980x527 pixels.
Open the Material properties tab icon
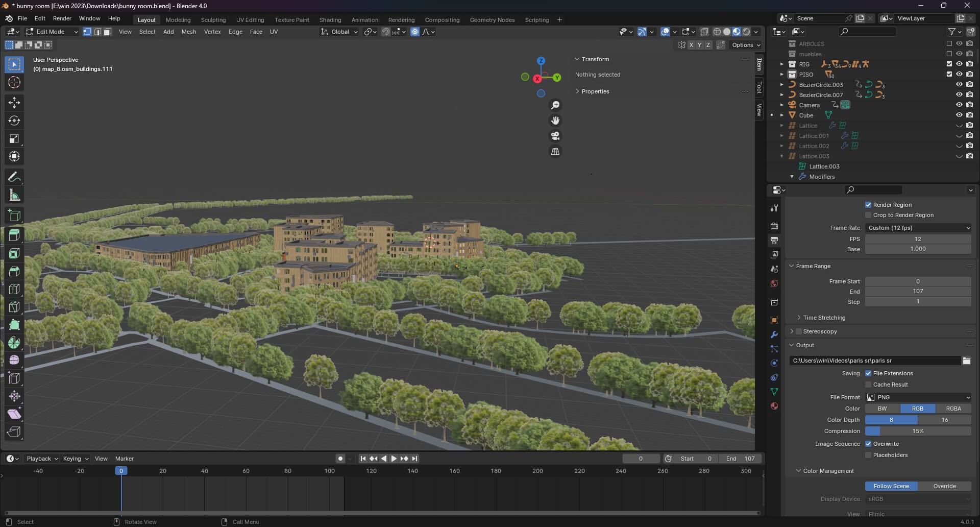(x=774, y=406)
